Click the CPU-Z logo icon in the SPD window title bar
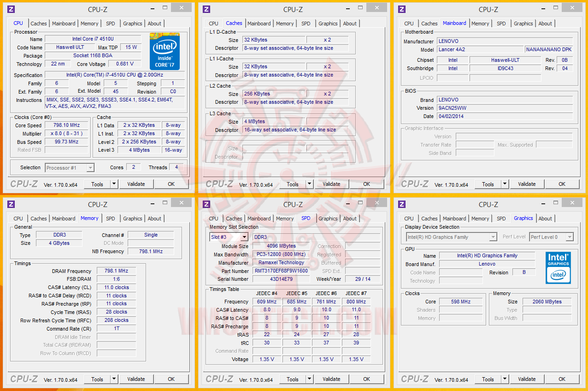 pos(206,204)
